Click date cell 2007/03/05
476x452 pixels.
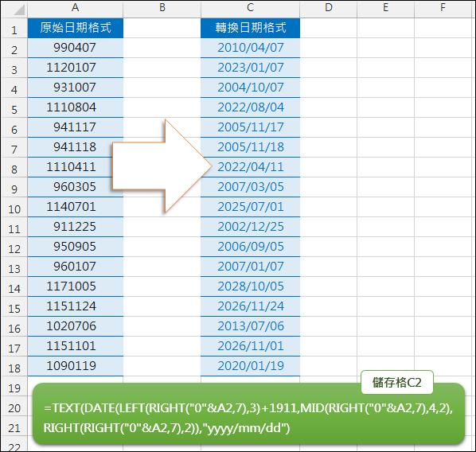[x=250, y=187]
